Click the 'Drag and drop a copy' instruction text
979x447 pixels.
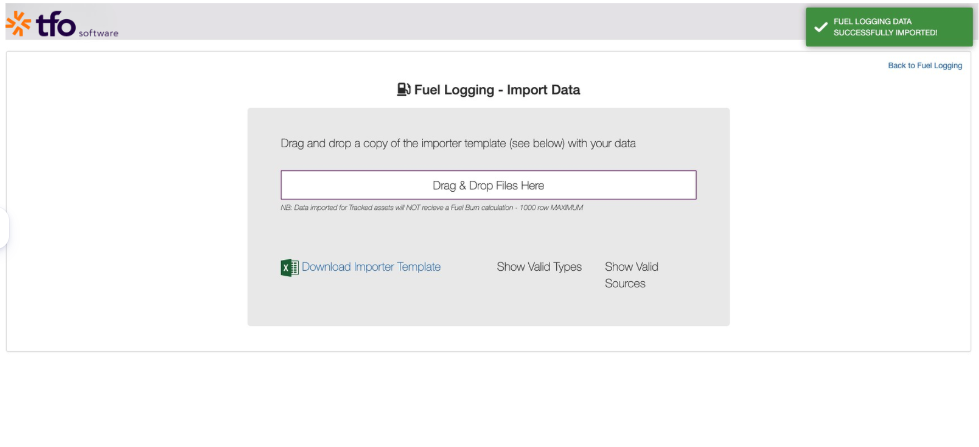point(458,144)
